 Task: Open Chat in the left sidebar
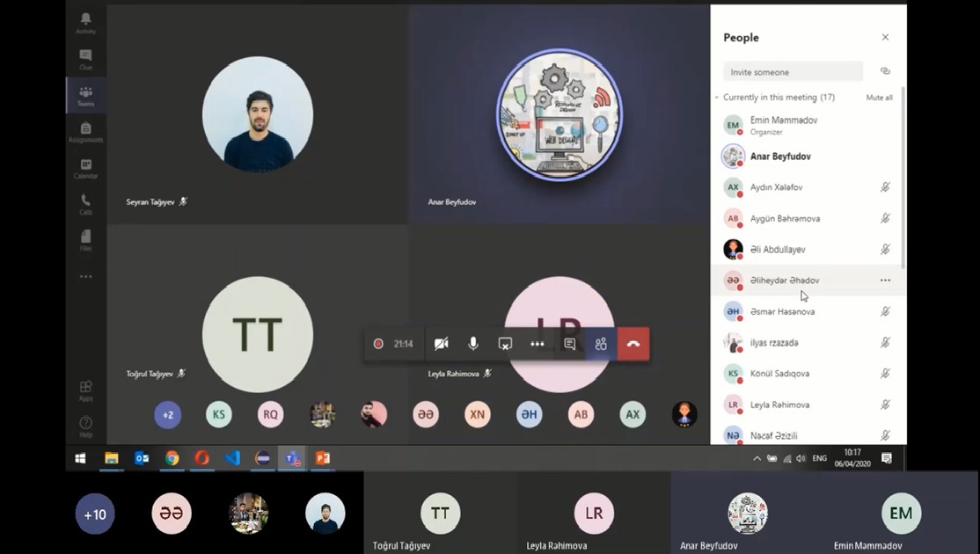pyautogui.click(x=85, y=58)
